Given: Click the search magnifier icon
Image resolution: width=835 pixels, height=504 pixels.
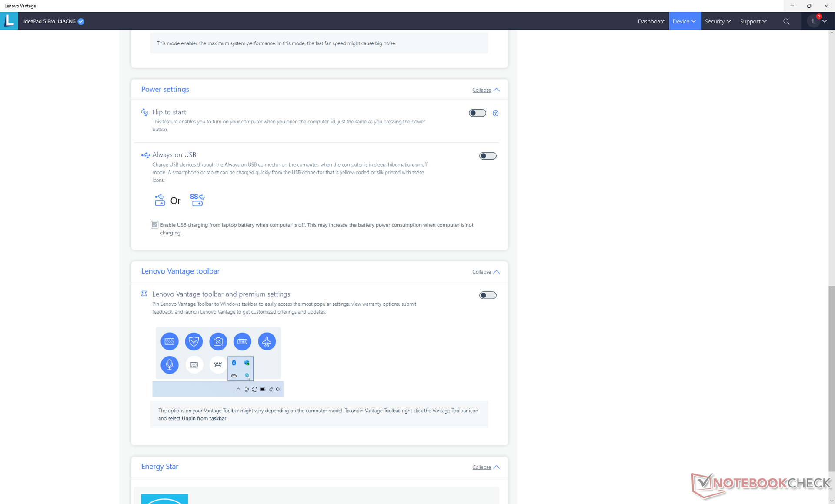Looking at the screenshot, I should [x=786, y=21].
